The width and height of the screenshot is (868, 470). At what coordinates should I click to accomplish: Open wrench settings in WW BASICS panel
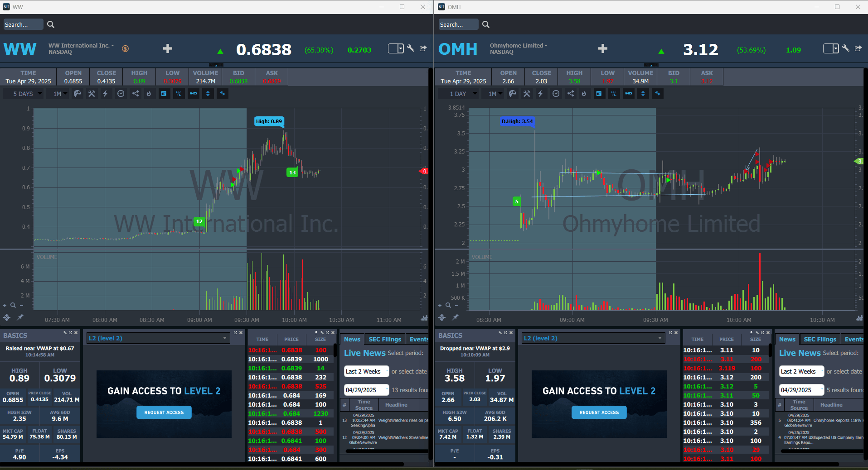point(65,333)
